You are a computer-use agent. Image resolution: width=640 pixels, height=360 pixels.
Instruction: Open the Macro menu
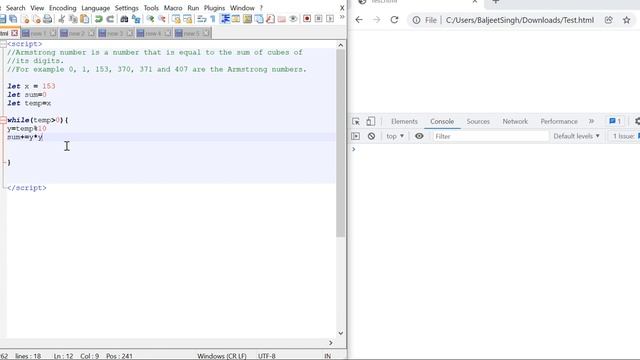coord(173,8)
